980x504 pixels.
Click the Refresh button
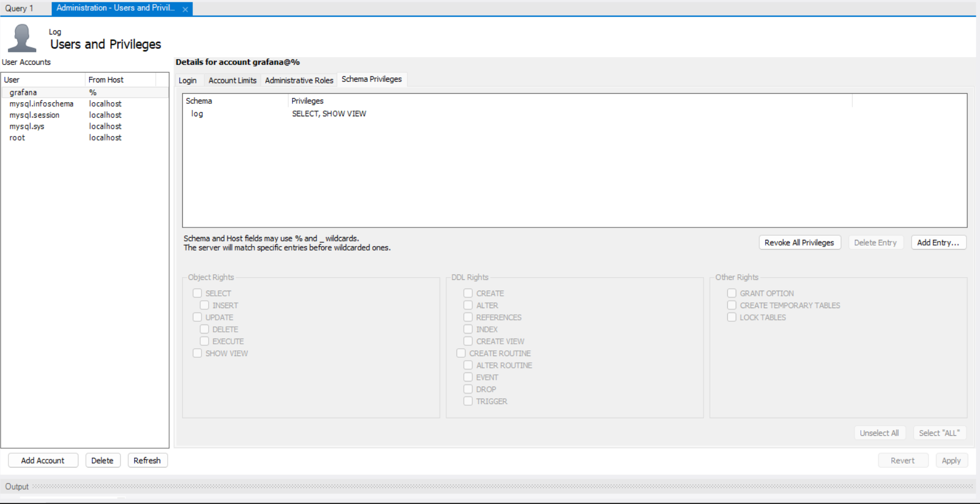[x=147, y=461]
